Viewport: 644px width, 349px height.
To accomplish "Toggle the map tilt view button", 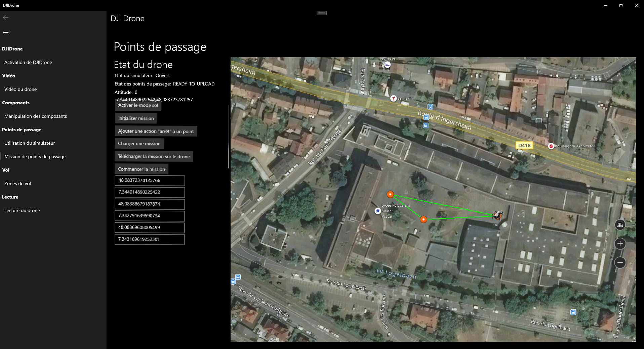I will pyautogui.click(x=620, y=225).
